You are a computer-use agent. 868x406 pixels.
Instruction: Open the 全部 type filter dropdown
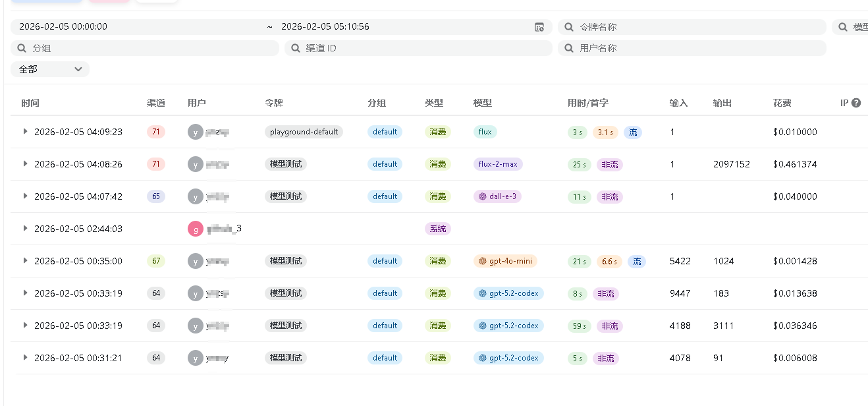coord(50,69)
